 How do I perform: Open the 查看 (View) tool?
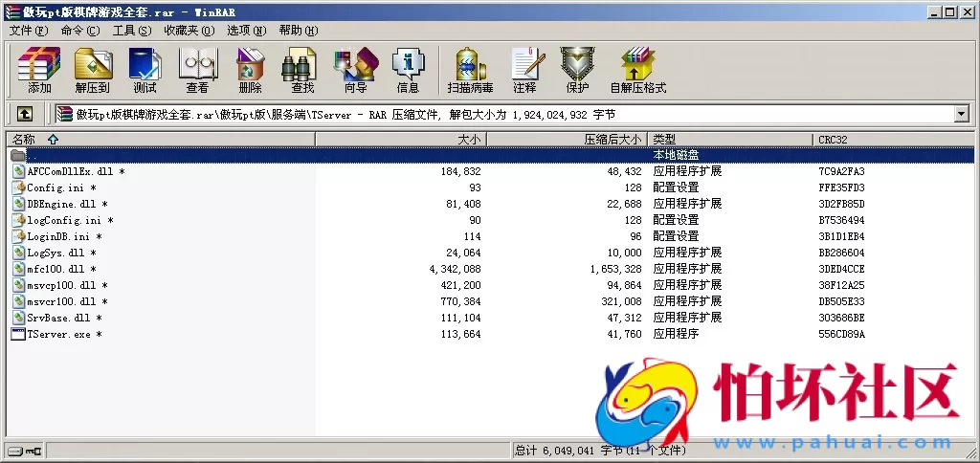pyautogui.click(x=197, y=69)
